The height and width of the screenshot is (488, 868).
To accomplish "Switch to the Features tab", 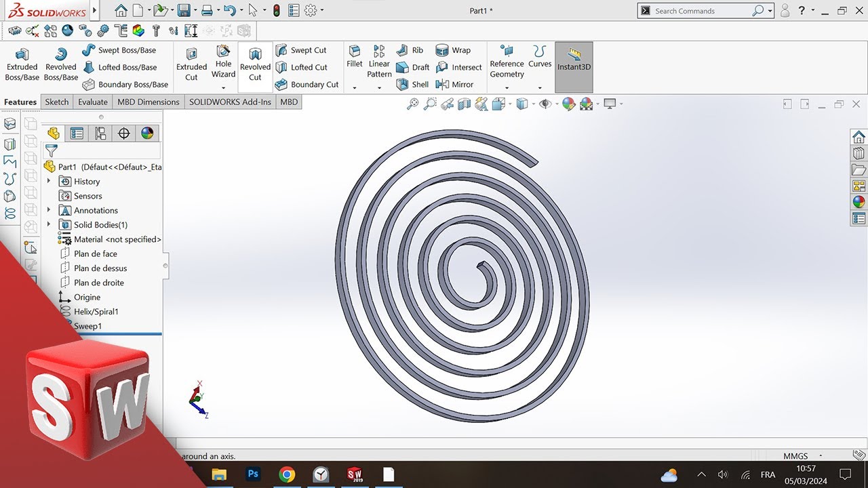I will 20,102.
